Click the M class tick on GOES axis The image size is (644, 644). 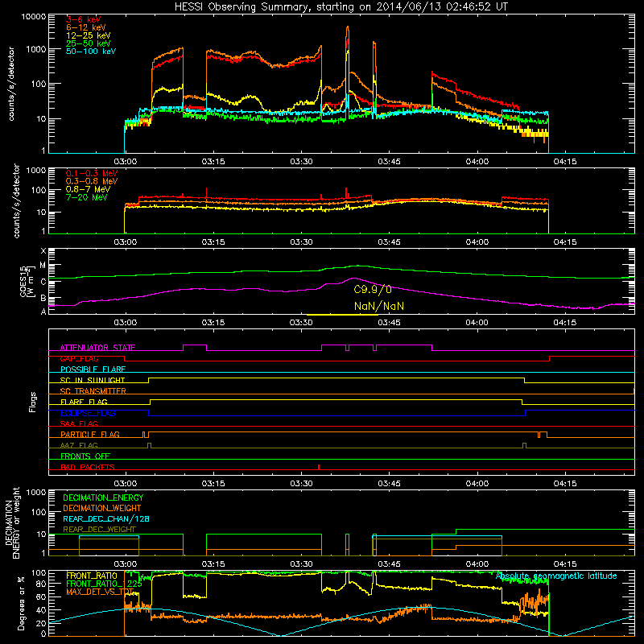click(x=43, y=266)
